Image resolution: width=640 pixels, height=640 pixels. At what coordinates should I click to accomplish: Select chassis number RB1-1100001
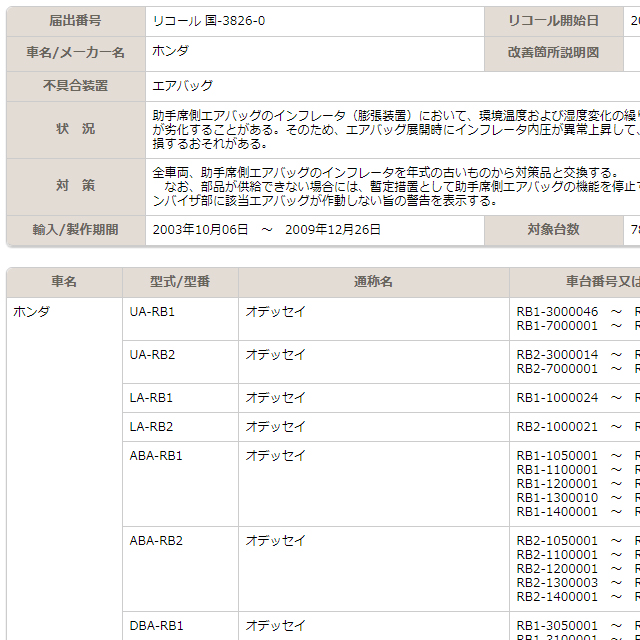tap(557, 470)
